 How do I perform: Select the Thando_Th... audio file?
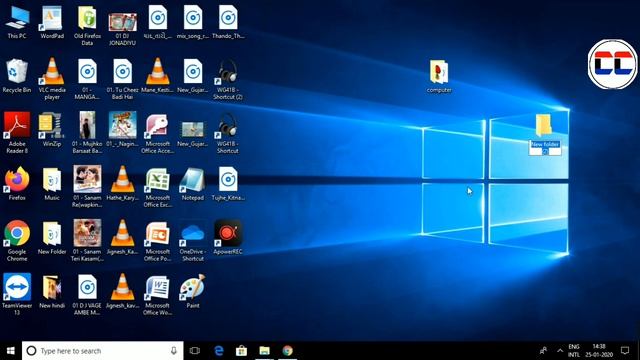(x=228, y=22)
